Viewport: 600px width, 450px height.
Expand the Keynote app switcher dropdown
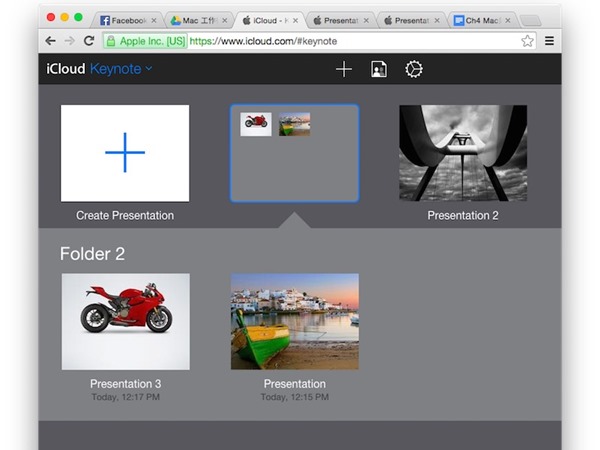pos(149,69)
